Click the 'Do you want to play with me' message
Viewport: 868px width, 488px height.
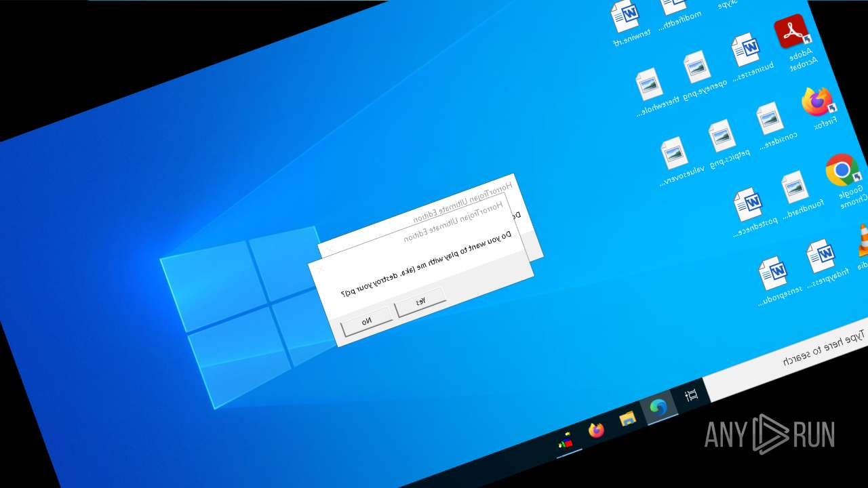tap(427, 266)
